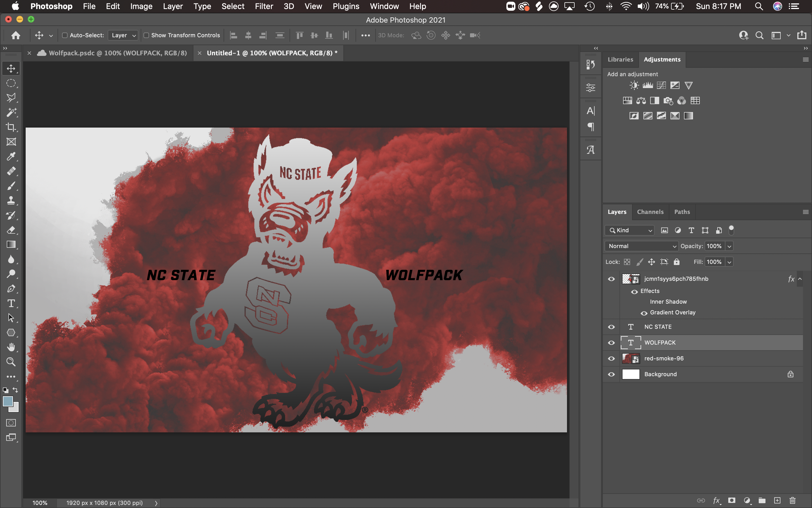Toggle visibility of all layer Effects

click(x=634, y=292)
